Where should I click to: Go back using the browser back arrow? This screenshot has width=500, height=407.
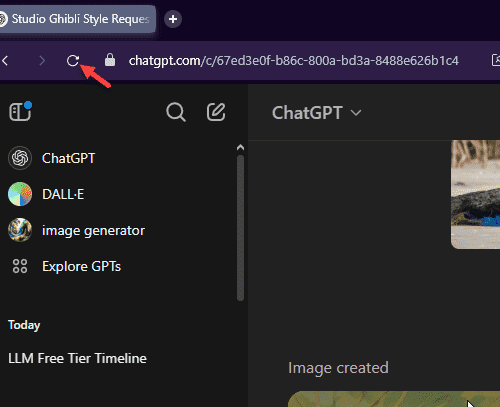[5, 61]
